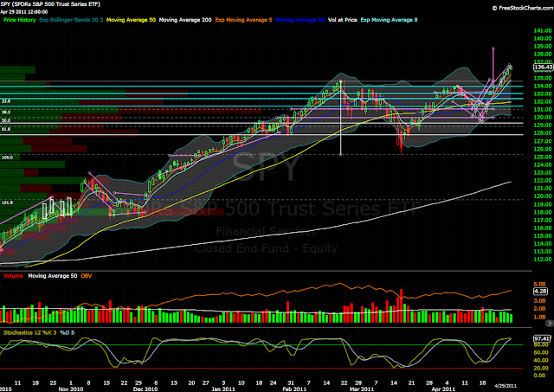Click the Vol at Price label
Screen dimensions: 554x392
point(343,20)
